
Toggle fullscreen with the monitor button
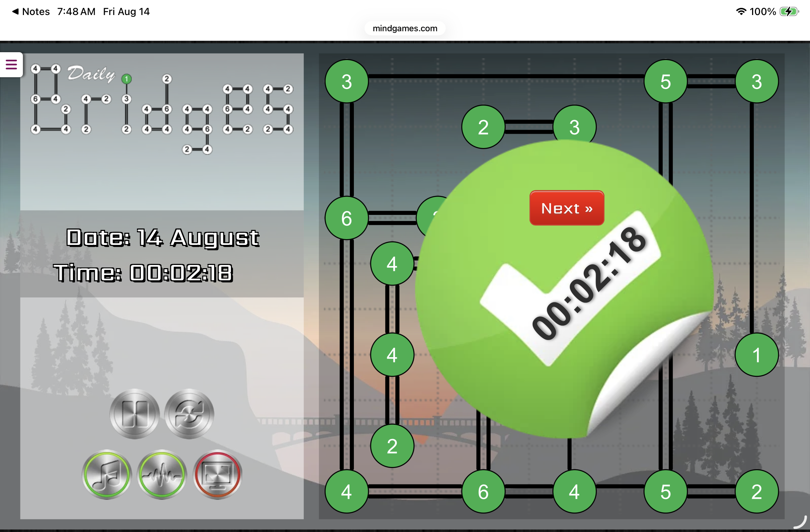(217, 474)
